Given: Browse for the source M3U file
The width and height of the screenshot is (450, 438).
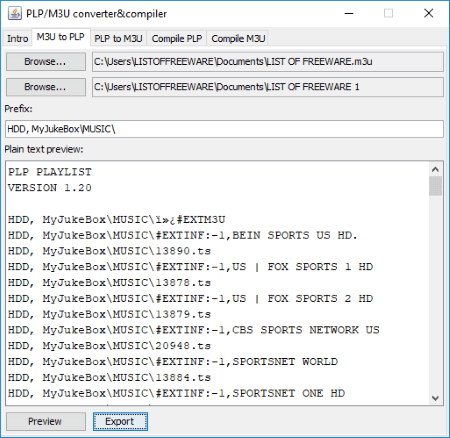Looking at the screenshot, I should click(46, 62).
